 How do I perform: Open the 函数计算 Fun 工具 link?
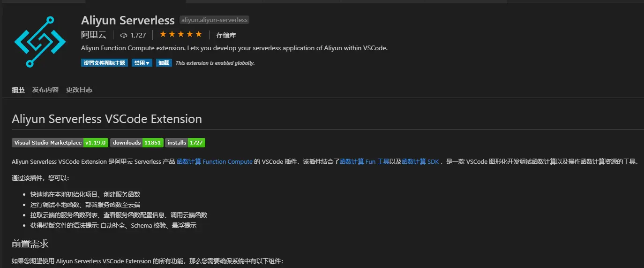(x=364, y=161)
